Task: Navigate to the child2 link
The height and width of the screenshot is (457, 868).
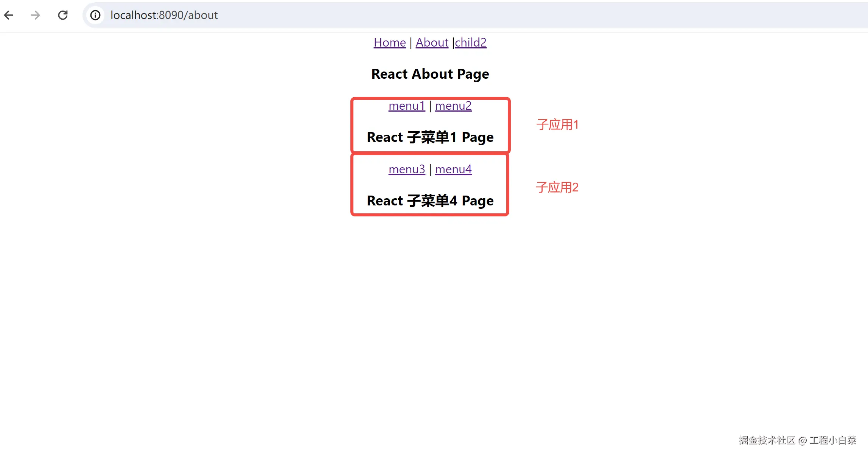Action: coord(470,42)
